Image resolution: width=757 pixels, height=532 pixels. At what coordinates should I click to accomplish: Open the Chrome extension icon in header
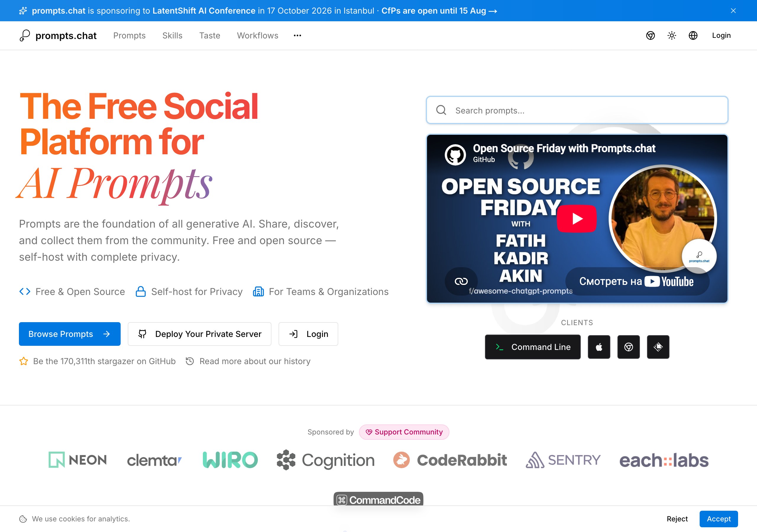coord(650,35)
